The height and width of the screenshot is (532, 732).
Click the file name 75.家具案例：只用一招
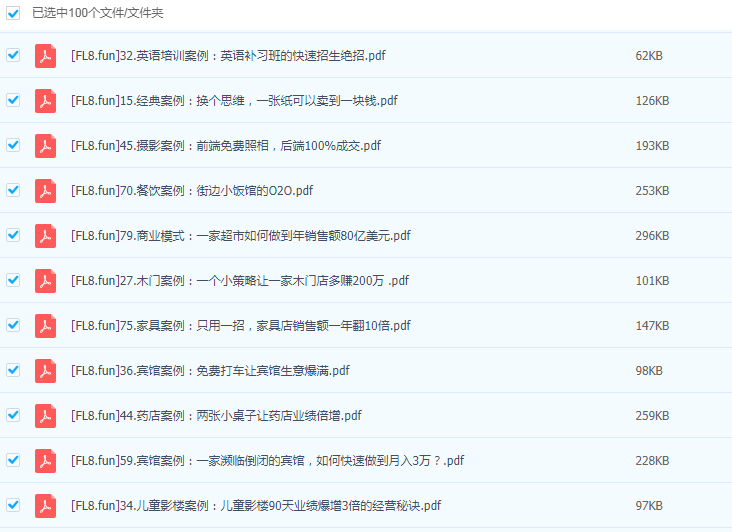point(240,326)
